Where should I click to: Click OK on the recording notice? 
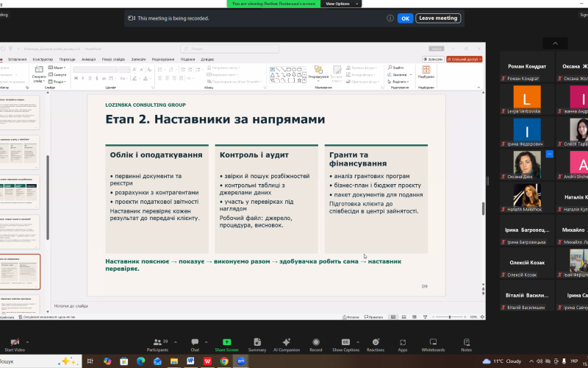[x=405, y=18]
